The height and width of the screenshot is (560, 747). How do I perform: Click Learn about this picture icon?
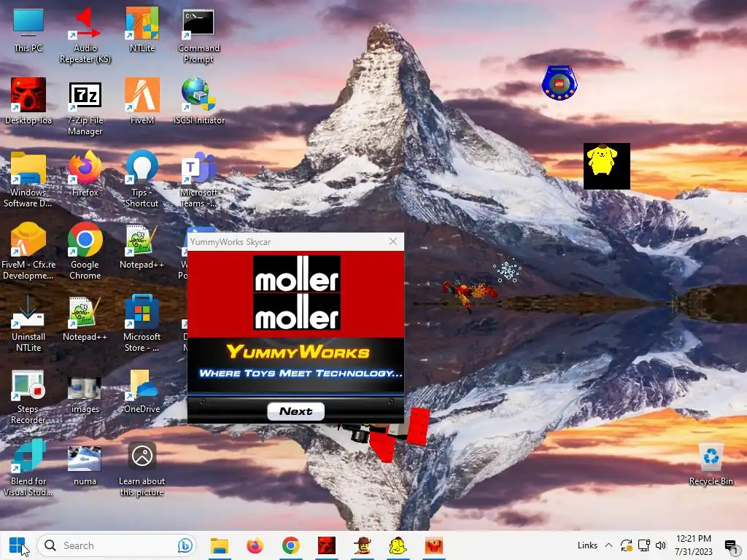click(x=142, y=469)
